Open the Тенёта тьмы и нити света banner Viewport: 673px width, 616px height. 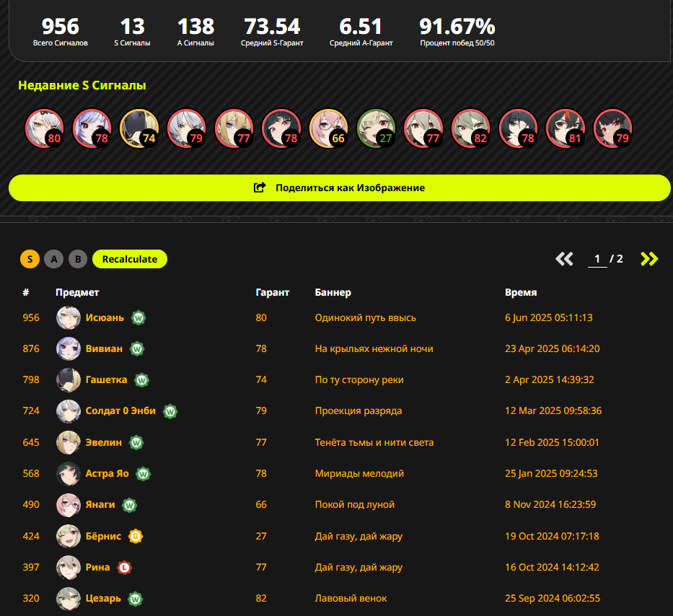[374, 442]
